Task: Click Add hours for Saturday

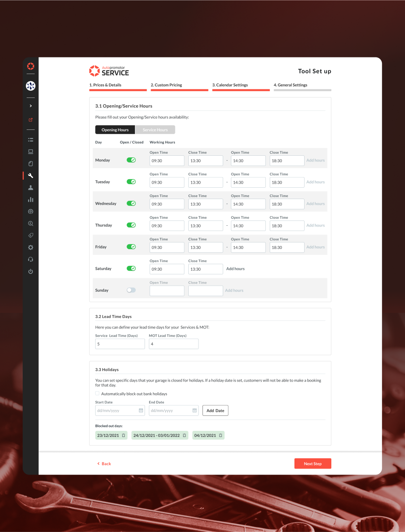Action: click(x=235, y=268)
